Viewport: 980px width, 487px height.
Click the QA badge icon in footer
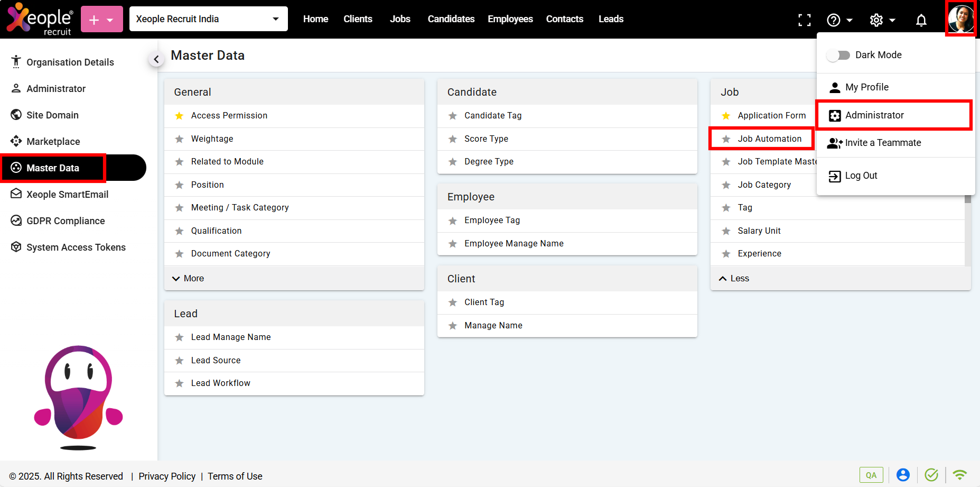(871, 475)
